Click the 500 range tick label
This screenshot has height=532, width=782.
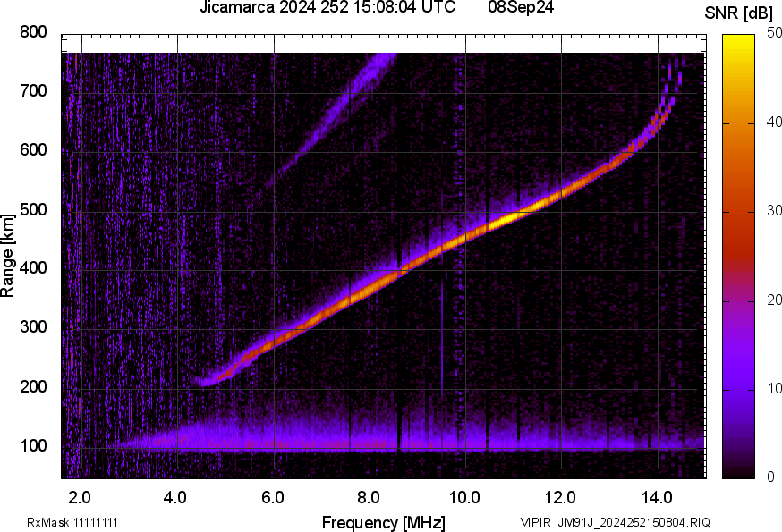click(35, 210)
